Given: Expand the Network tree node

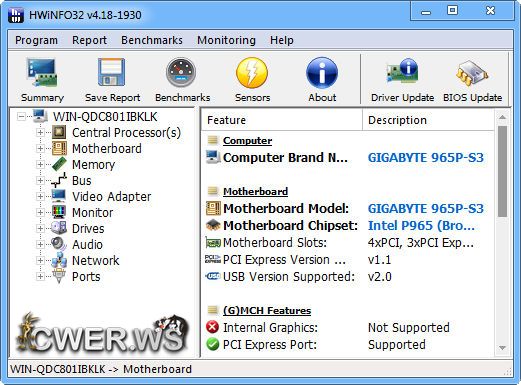Looking at the screenshot, I should pyautogui.click(x=40, y=260).
